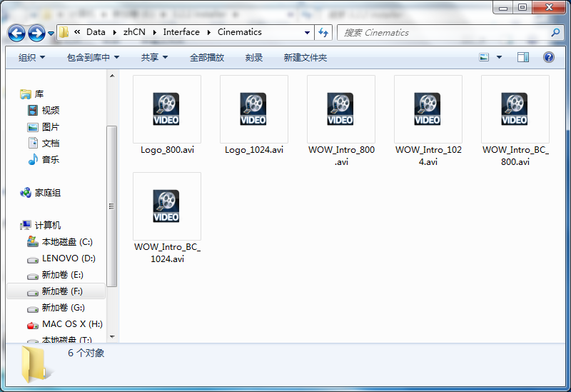Viewport: 571px width, 392px height.
Task: Open the 组织 menu dropdown
Action: [x=31, y=57]
